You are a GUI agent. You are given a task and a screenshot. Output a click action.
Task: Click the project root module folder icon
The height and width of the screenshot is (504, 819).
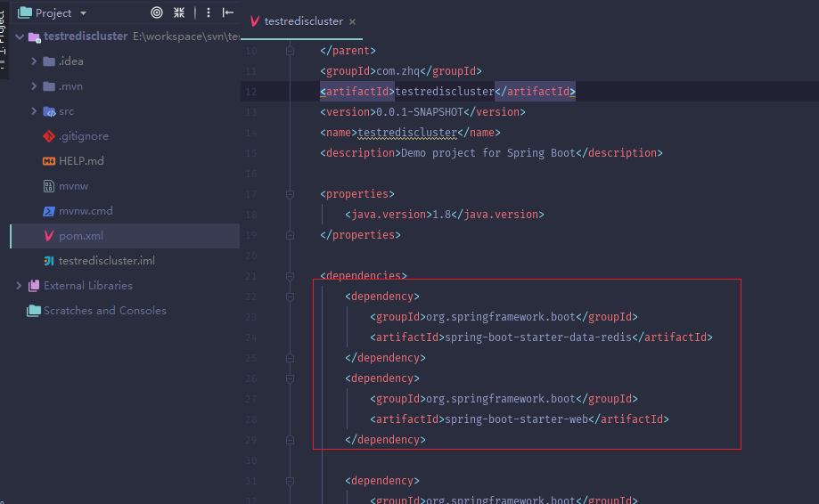point(35,37)
